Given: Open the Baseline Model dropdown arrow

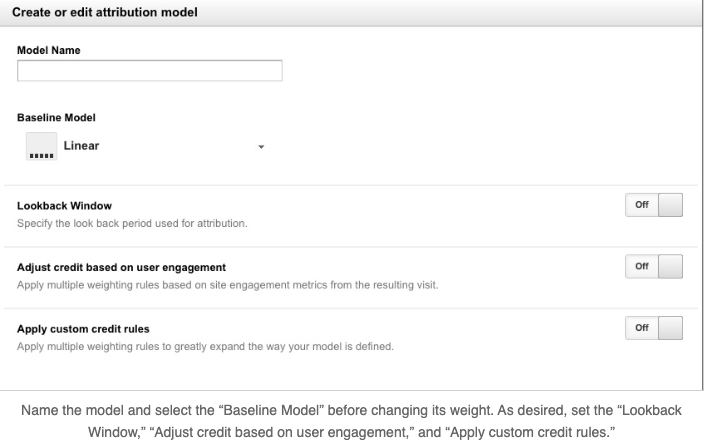Looking at the screenshot, I should pos(261,147).
